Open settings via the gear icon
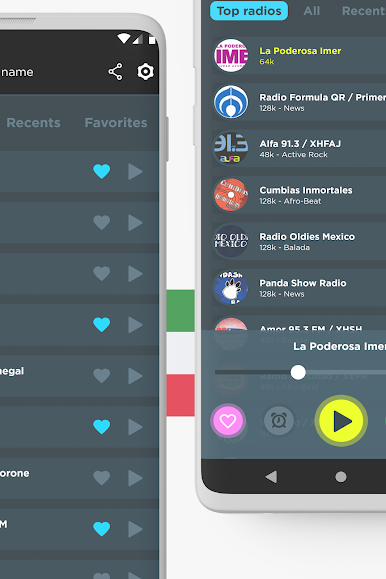 coord(145,72)
